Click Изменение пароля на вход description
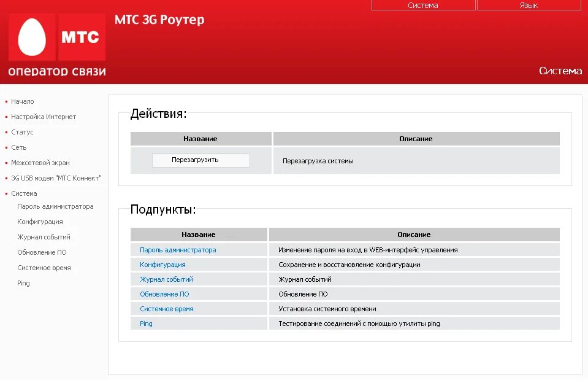The width and height of the screenshot is (588, 380). coord(368,250)
